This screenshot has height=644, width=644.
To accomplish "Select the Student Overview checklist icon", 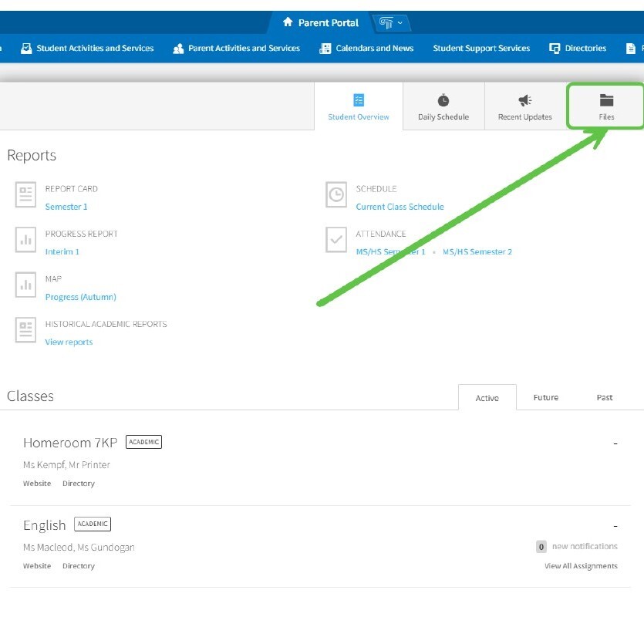I will pyautogui.click(x=359, y=101).
